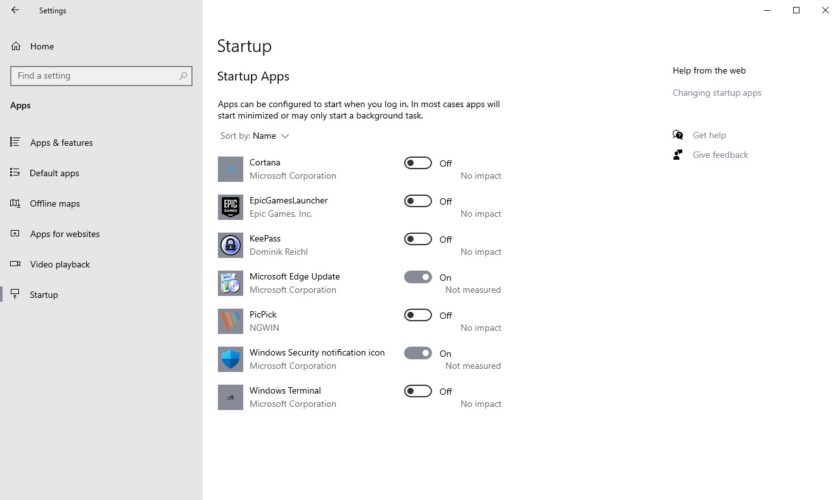Click the PicPick app icon
Screen dimensions: 840x500
pyautogui.click(x=230, y=321)
